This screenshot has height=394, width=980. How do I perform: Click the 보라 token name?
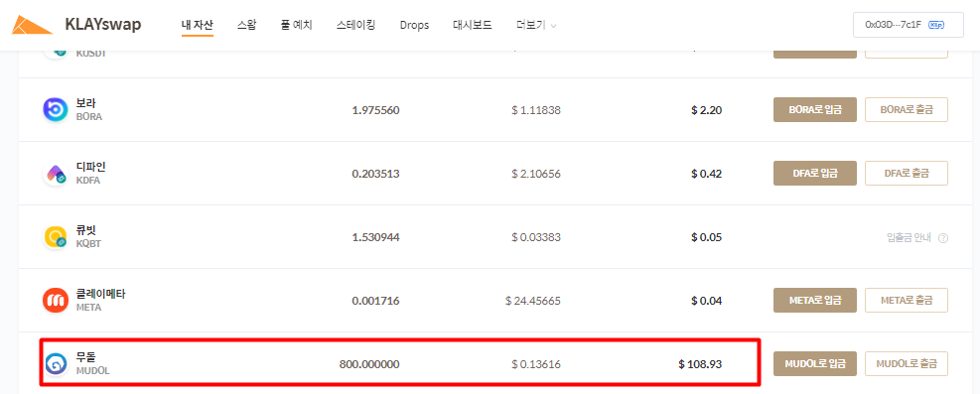coord(85,103)
